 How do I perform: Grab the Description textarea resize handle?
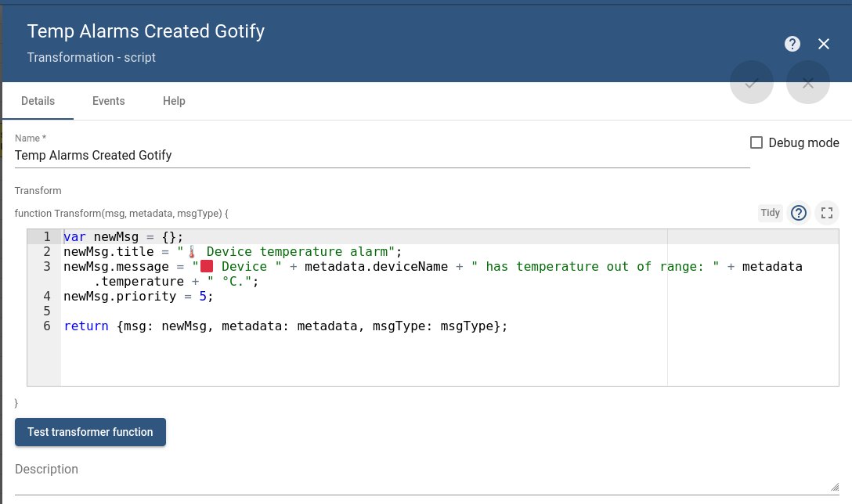[835, 487]
